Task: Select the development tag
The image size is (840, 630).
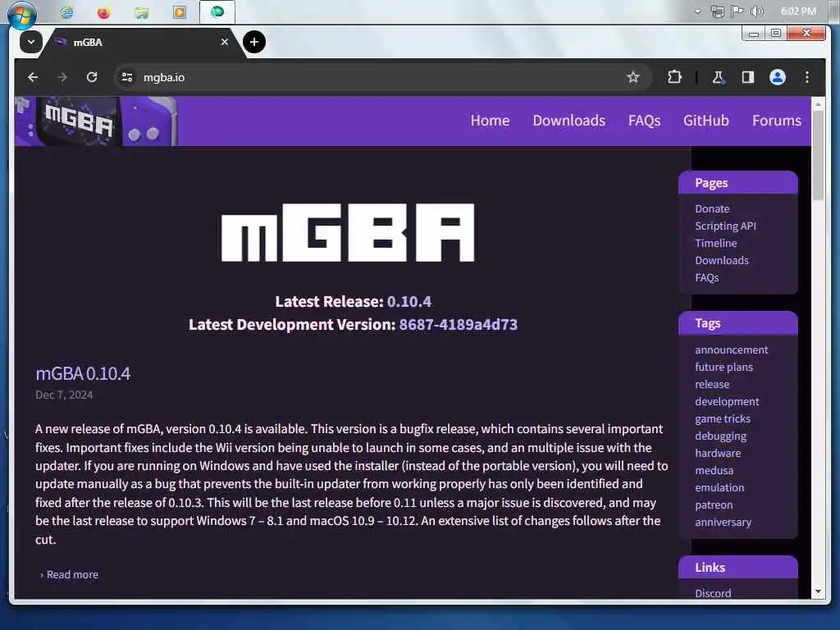Action: pyautogui.click(x=727, y=401)
